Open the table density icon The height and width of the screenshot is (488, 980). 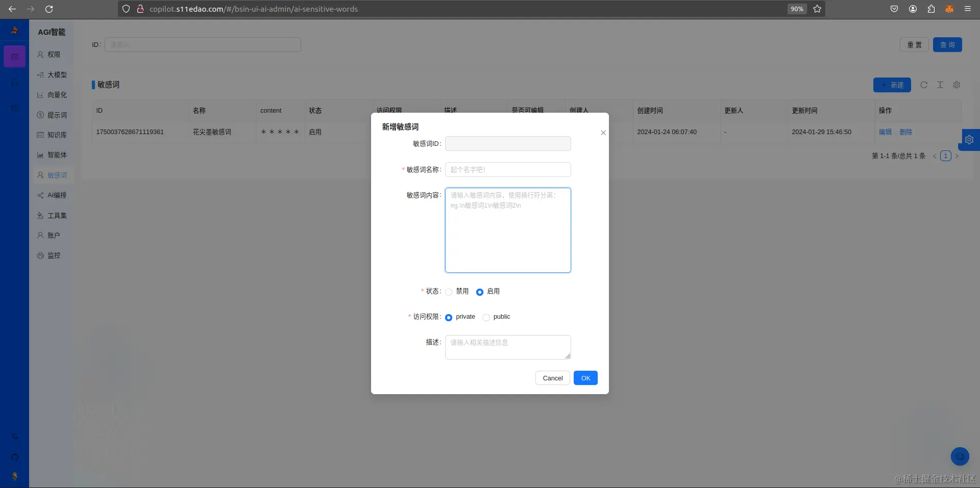pos(940,85)
